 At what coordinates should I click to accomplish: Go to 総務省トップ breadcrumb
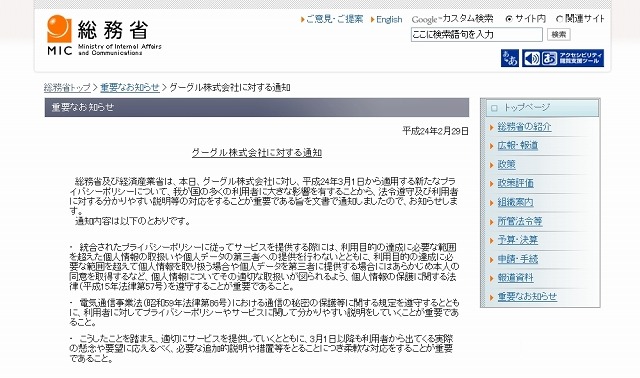pos(67,87)
